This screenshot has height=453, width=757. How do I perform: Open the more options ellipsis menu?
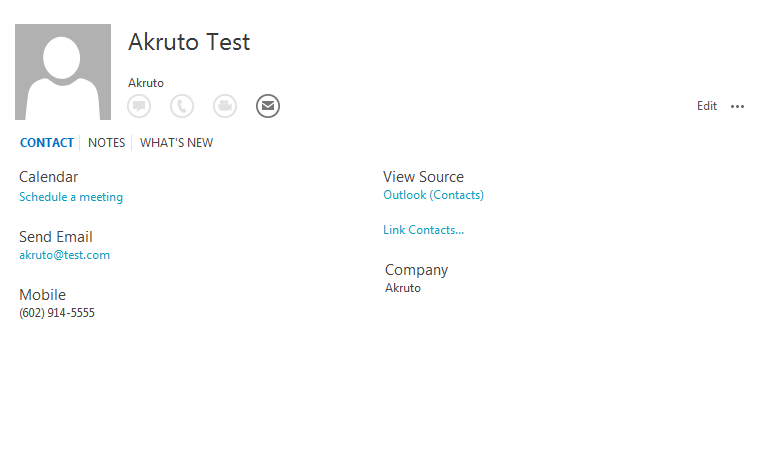click(x=738, y=106)
